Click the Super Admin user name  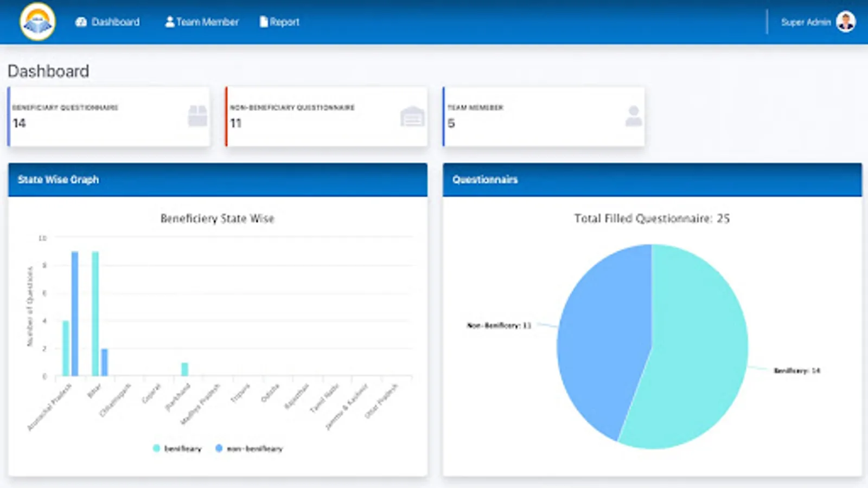(x=806, y=22)
